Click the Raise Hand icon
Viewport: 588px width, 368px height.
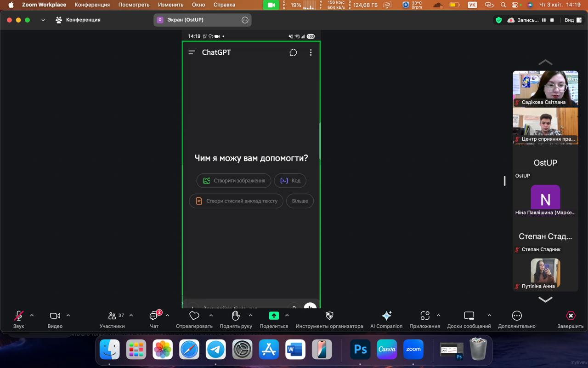(236, 316)
